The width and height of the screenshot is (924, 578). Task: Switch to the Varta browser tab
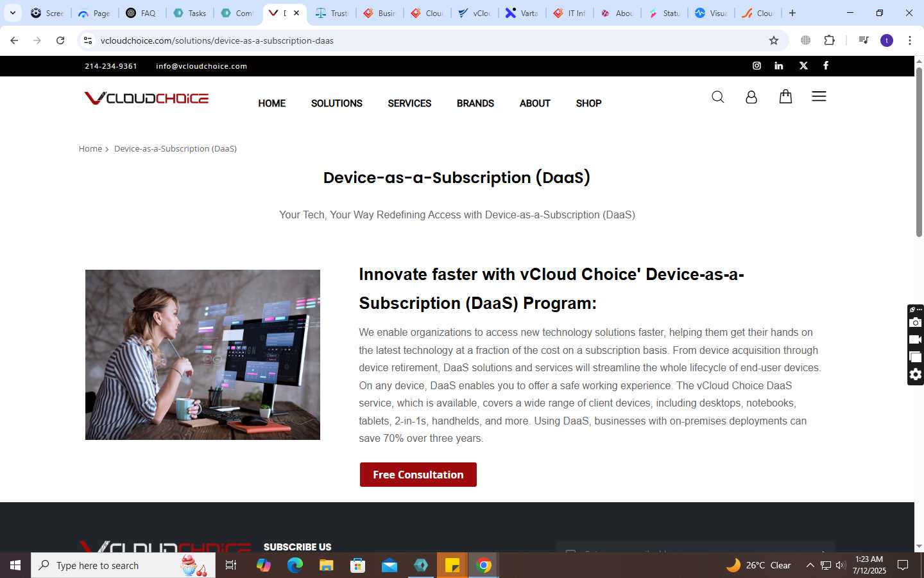click(x=522, y=13)
